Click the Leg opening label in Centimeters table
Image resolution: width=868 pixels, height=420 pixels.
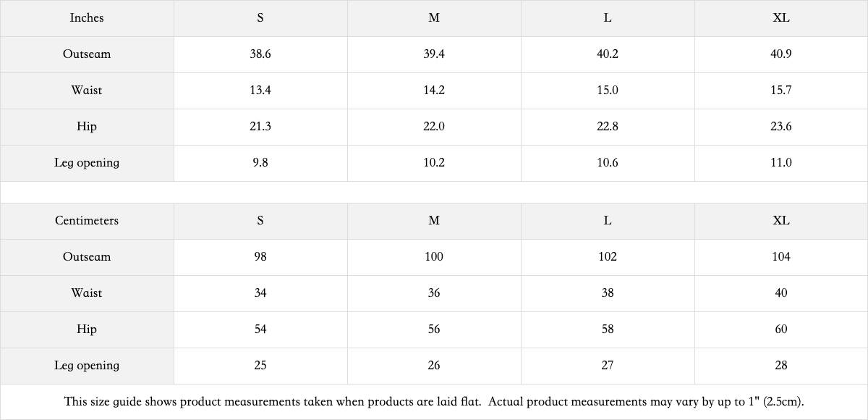(87, 366)
